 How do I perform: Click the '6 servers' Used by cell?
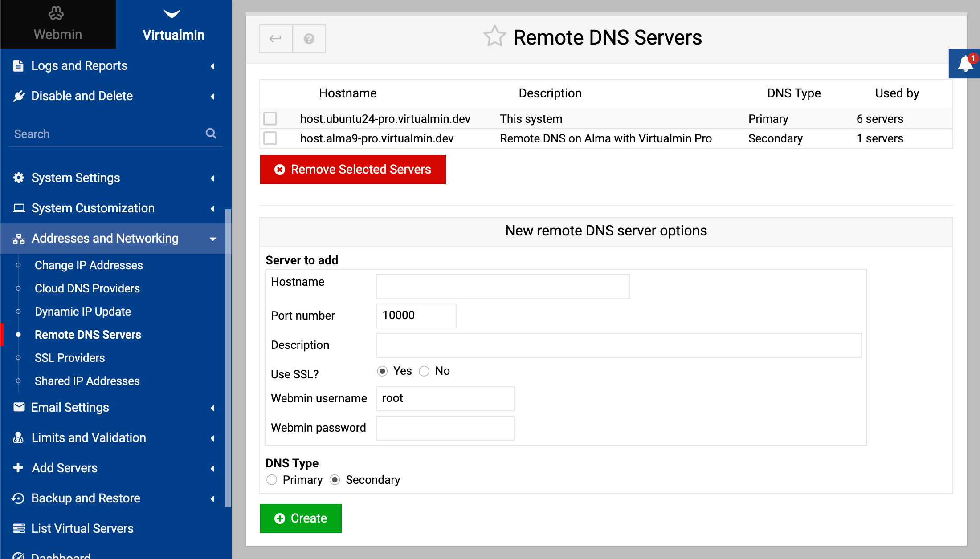(x=880, y=119)
